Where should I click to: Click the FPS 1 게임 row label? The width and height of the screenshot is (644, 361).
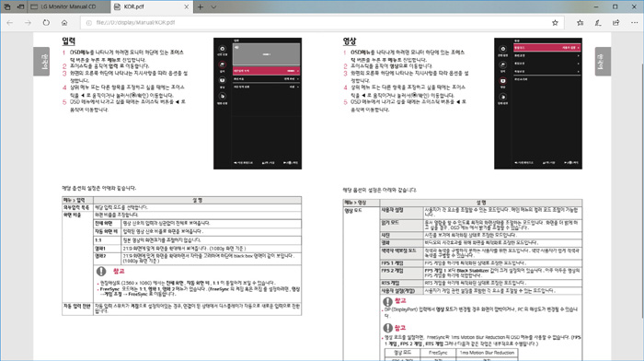392,263
